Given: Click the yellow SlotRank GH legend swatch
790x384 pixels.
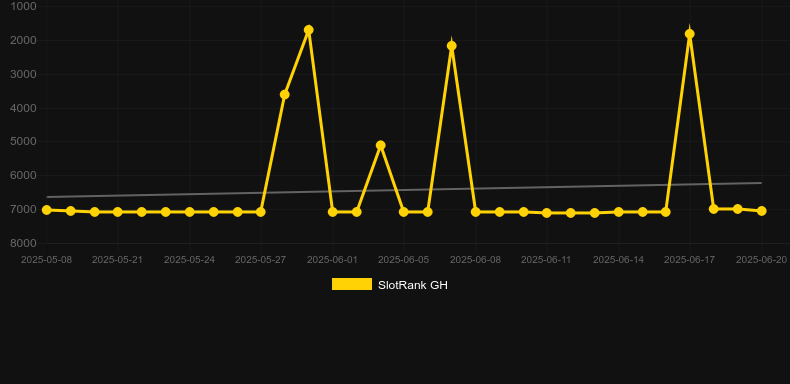Looking at the screenshot, I should coord(352,284).
